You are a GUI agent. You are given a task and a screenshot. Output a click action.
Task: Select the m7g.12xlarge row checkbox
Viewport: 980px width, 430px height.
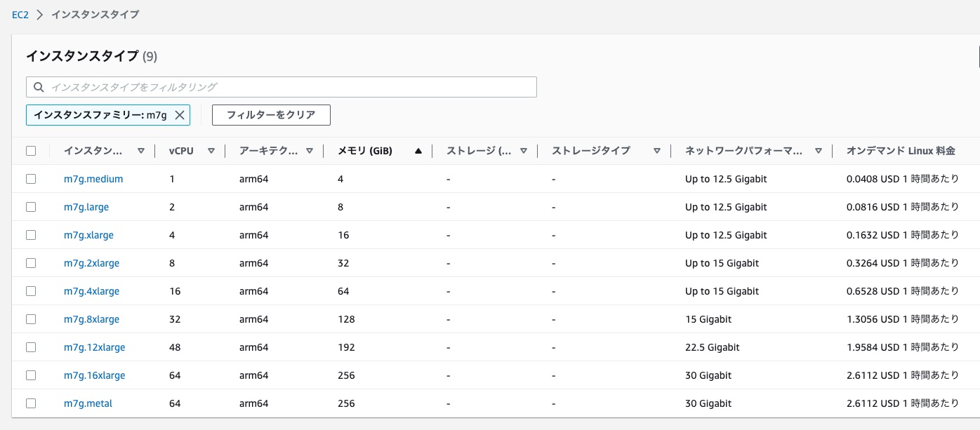[x=31, y=347]
